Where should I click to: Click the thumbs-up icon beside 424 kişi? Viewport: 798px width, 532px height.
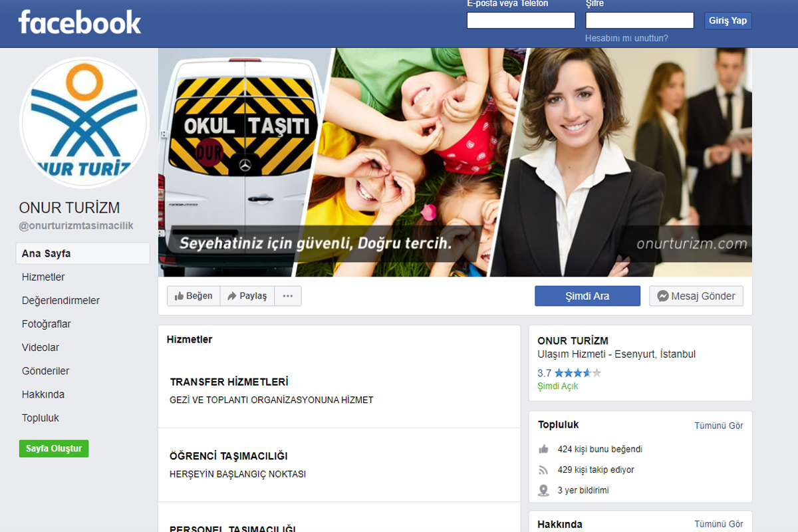[x=544, y=449]
